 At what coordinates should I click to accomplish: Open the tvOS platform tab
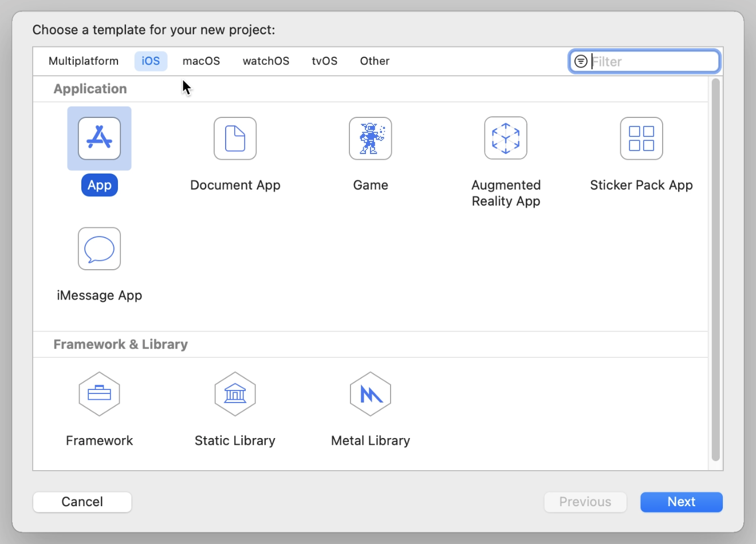324,61
